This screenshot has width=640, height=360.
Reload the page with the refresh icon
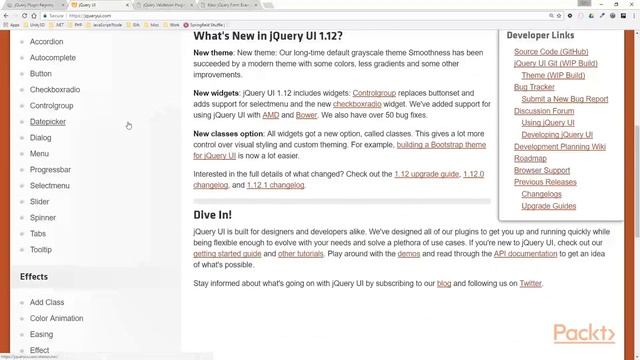point(24,16)
